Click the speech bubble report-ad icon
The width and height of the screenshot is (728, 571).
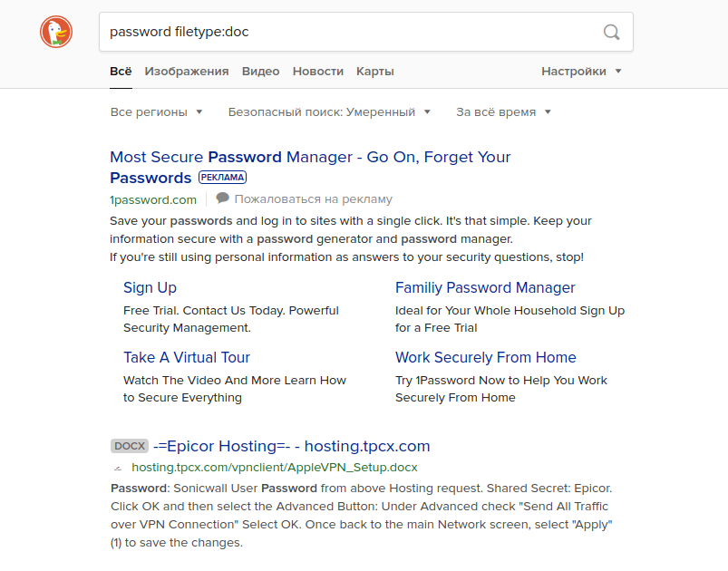pyautogui.click(x=223, y=198)
